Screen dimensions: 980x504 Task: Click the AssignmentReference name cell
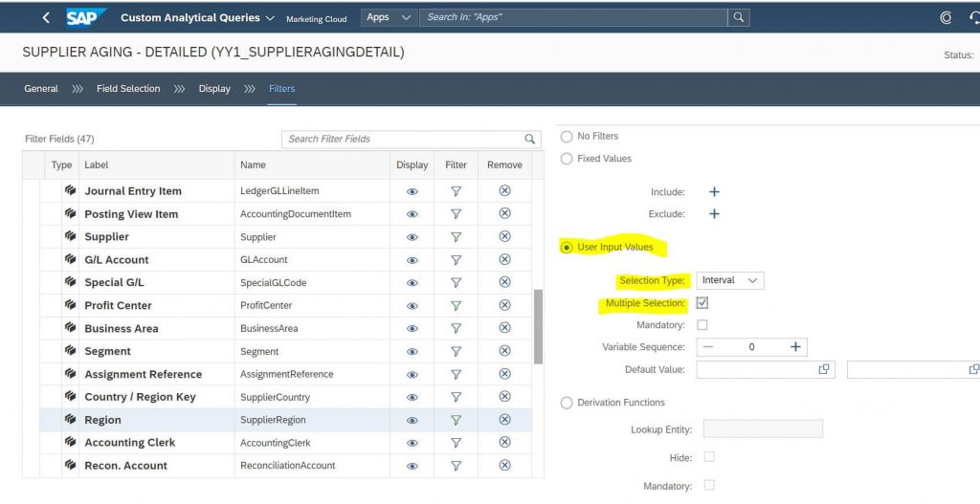[287, 374]
